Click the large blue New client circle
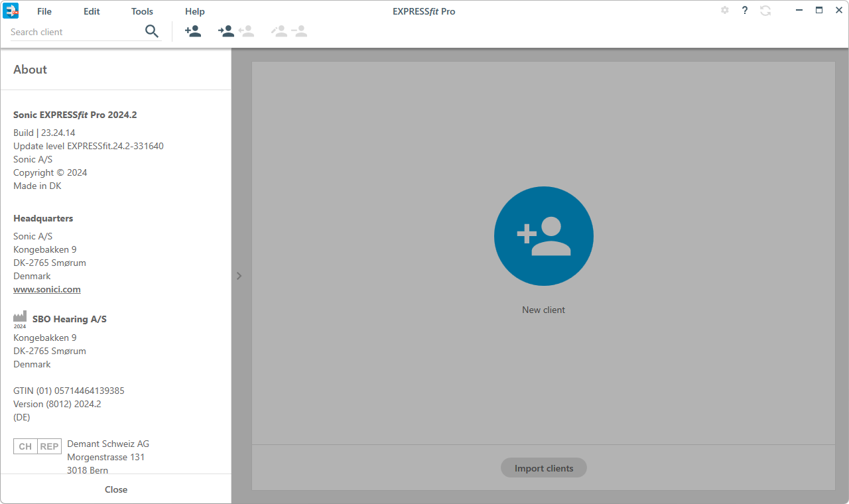 pyautogui.click(x=544, y=236)
